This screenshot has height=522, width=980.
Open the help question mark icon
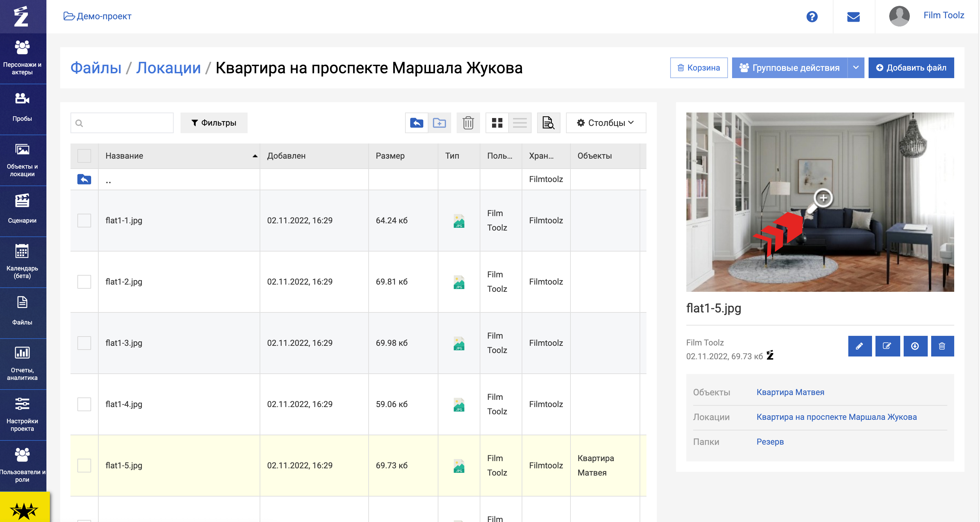click(812, 17)
